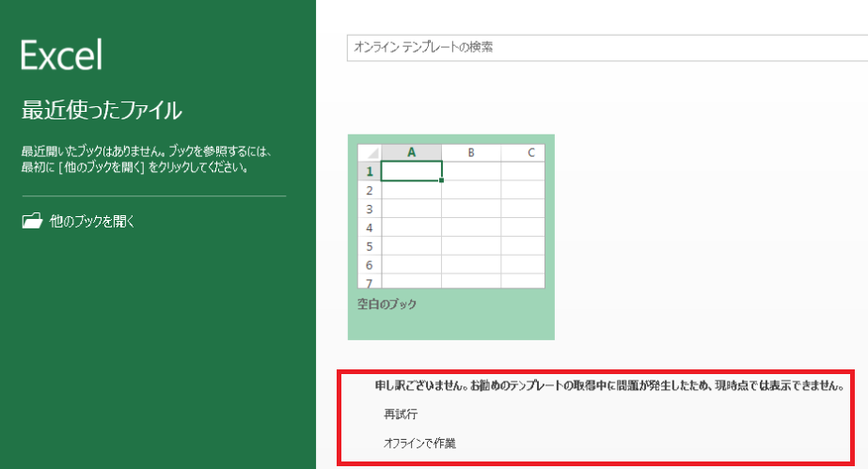
Task: Open 他のブックを開く link
Action: (92, 221)
